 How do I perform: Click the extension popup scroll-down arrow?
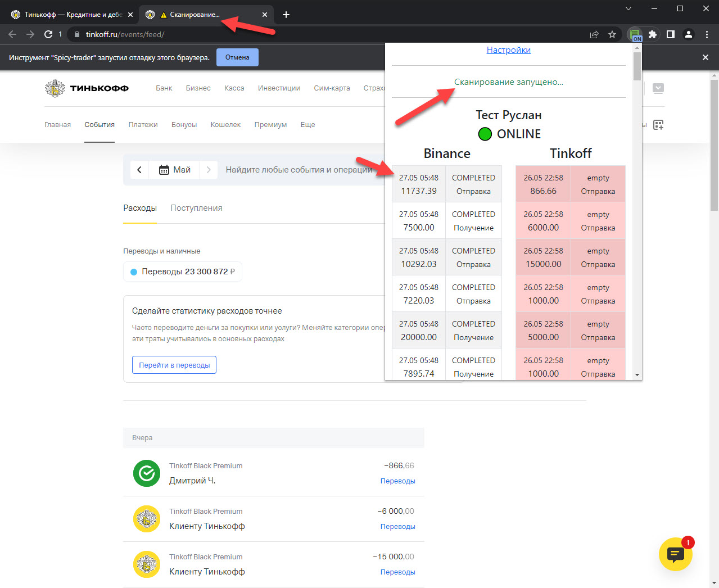637,375
